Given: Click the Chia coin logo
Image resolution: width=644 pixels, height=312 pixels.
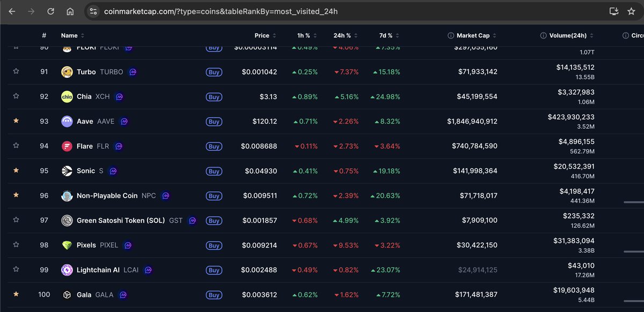Looking at the screenshot, I should click(67, 97).
